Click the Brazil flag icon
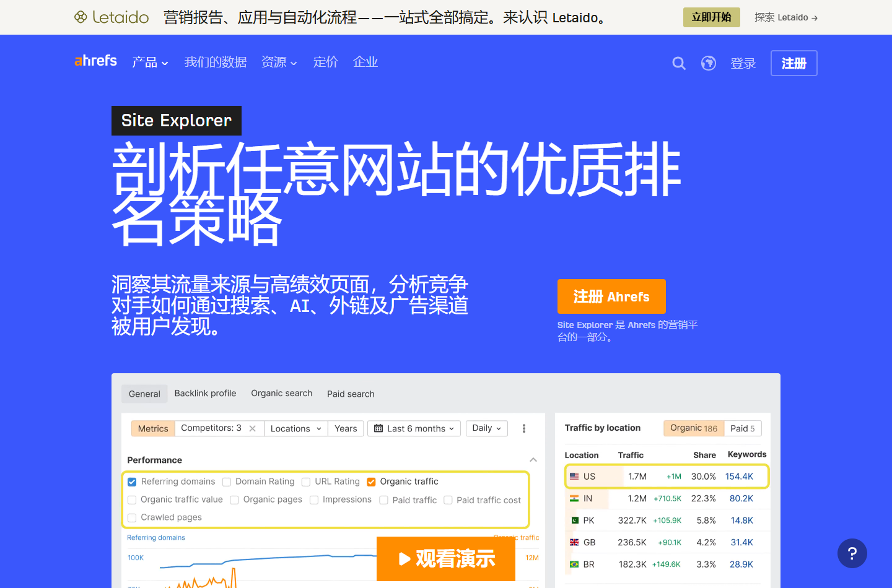Image resolution: width=892 pixels, height=588 pixels. coord(574,564)
